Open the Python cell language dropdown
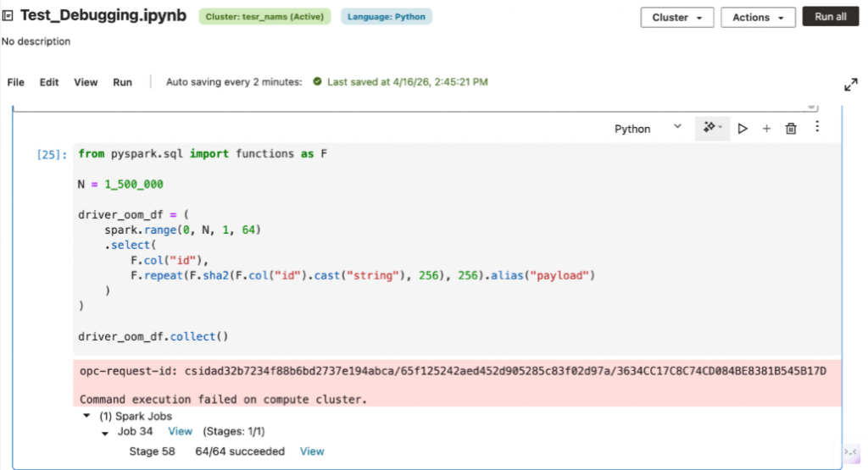 648,129
